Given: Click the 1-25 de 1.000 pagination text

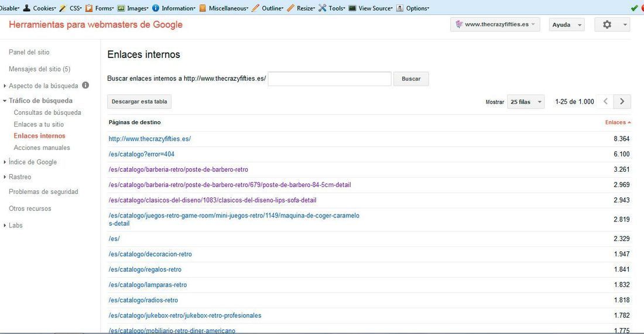Looking at the screenshot, I should (x=574, y=101).
